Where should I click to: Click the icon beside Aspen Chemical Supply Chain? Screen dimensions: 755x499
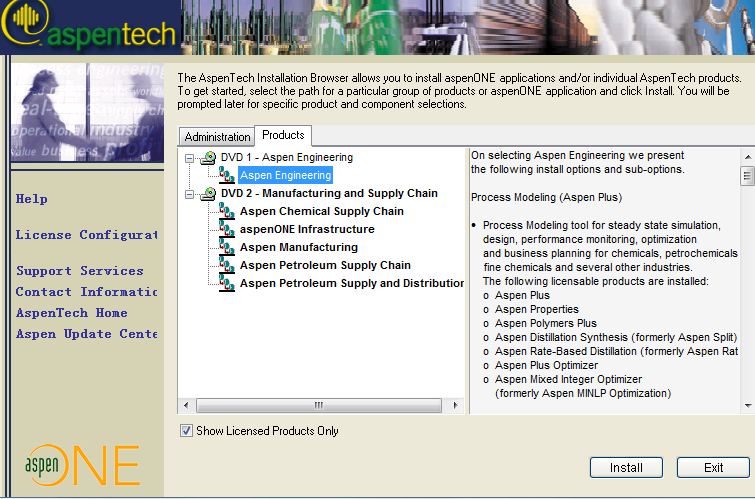pyautogui.click(x=227, y=211)
